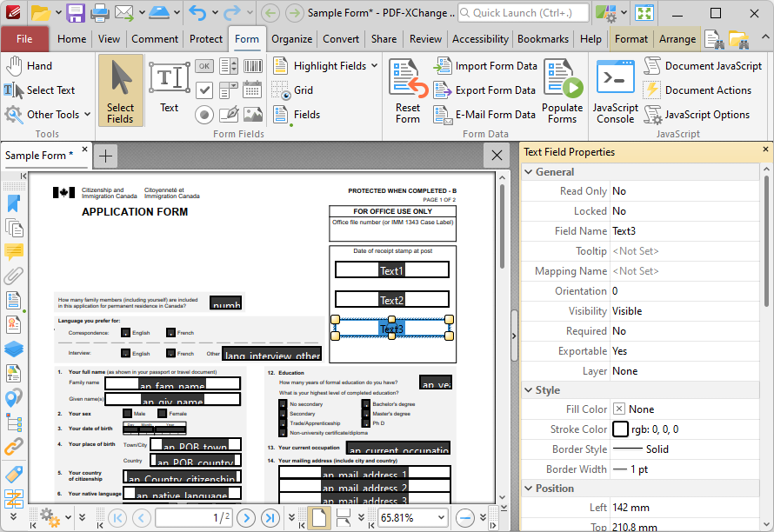774x532 pixels.
Task: Click E-Mail Form Data
Action: pos(484,115)
